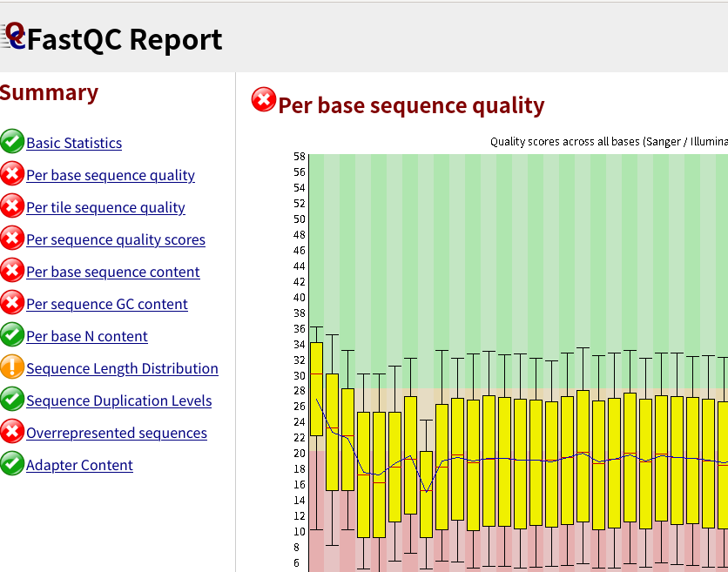Click the red fail icon beside Per tile sequence quality

12,205
